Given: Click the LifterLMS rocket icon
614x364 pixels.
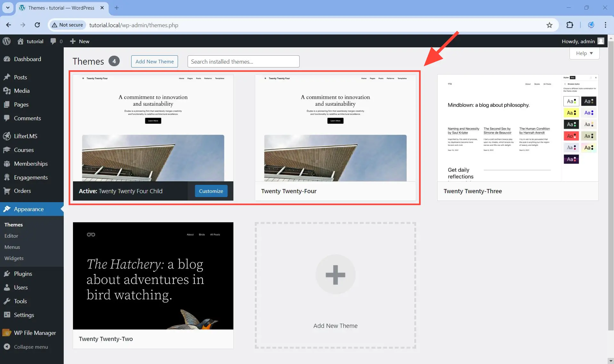Looking at the screenshot, I should click(x=7, y=136).
